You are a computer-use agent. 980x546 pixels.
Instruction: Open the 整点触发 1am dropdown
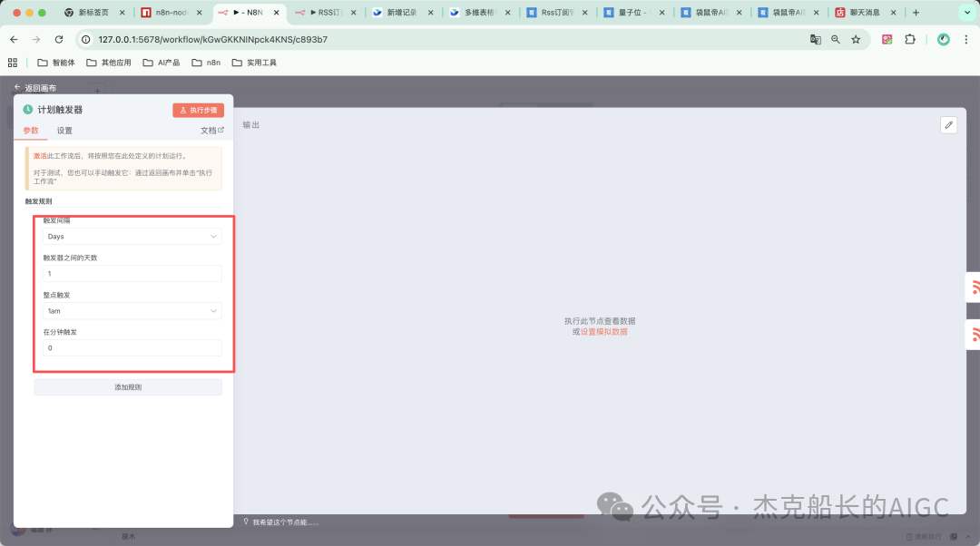pos(132,311)
